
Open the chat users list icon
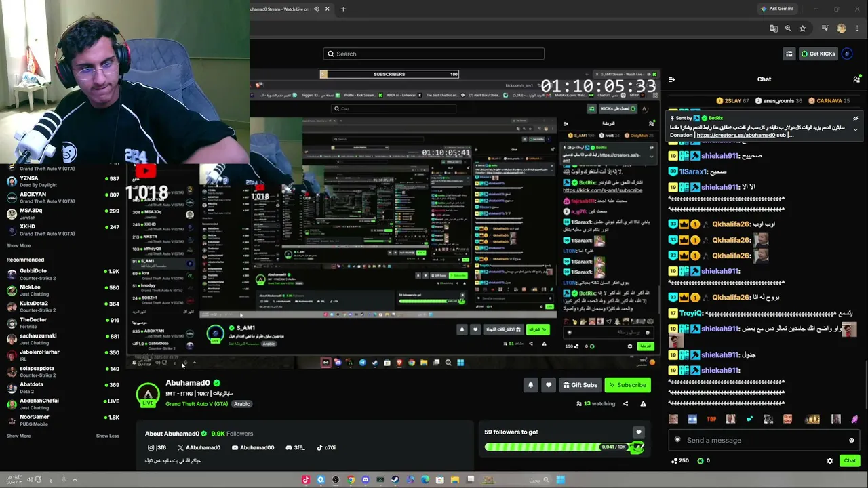point(856,79)
